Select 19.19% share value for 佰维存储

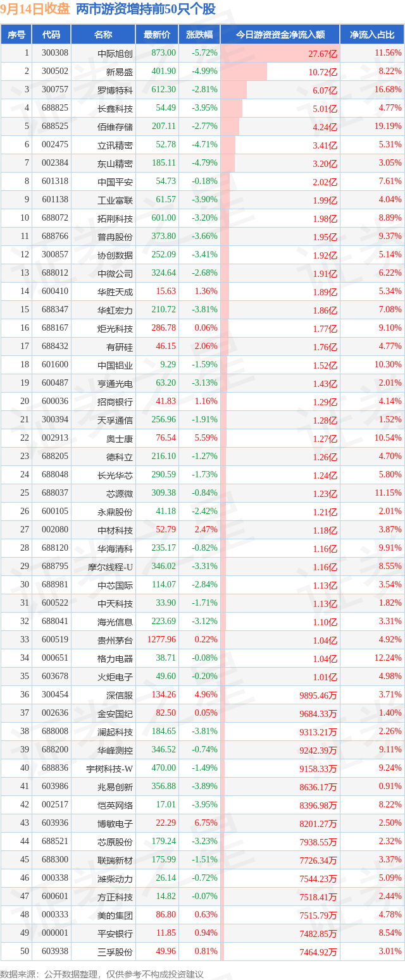tap(388, 126)
